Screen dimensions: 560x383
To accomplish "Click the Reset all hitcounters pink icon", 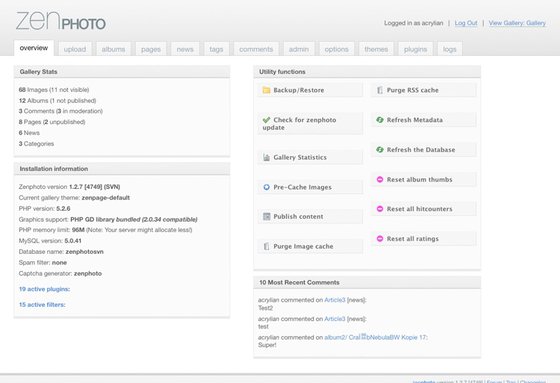I will click(x=380, y=209).
